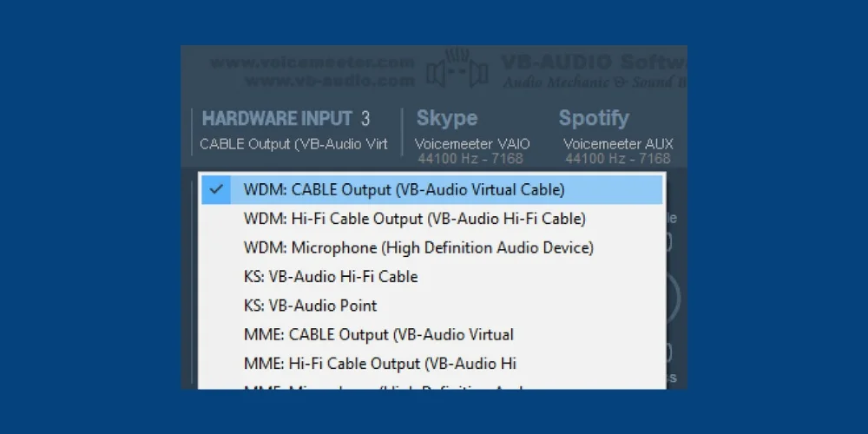Pick MME: Hi-Fi Cable Output option
This screenshot has height=434, width=868.
(x=380, y=363)
